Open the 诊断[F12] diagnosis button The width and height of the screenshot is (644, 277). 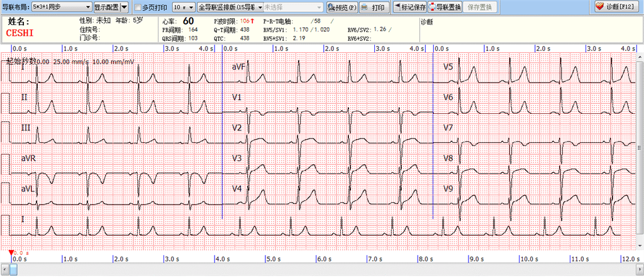(617, 6)
